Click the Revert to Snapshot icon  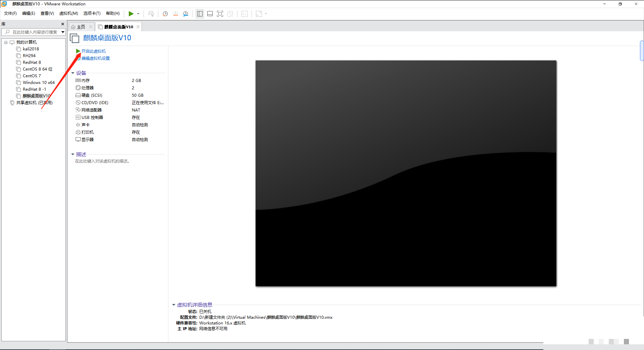(175, 14)
